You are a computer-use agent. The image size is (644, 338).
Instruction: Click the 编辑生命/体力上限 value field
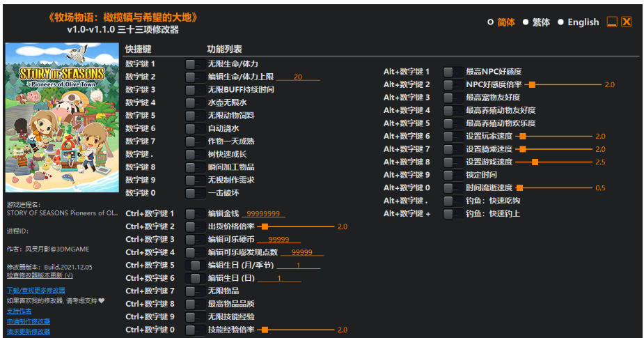(x=298, y=77)
